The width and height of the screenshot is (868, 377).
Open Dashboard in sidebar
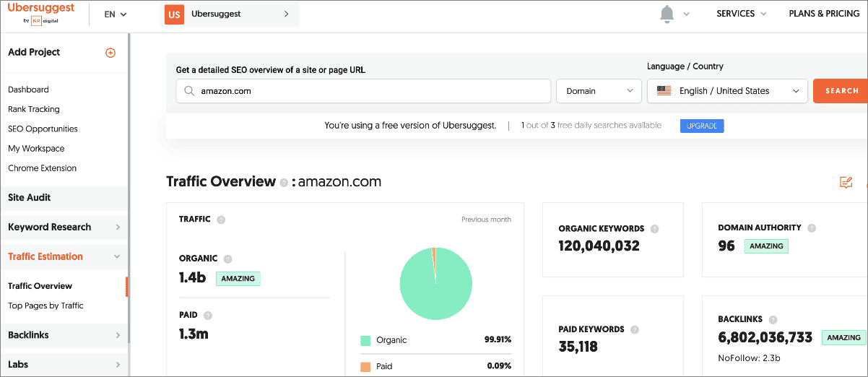click(28, 90)
